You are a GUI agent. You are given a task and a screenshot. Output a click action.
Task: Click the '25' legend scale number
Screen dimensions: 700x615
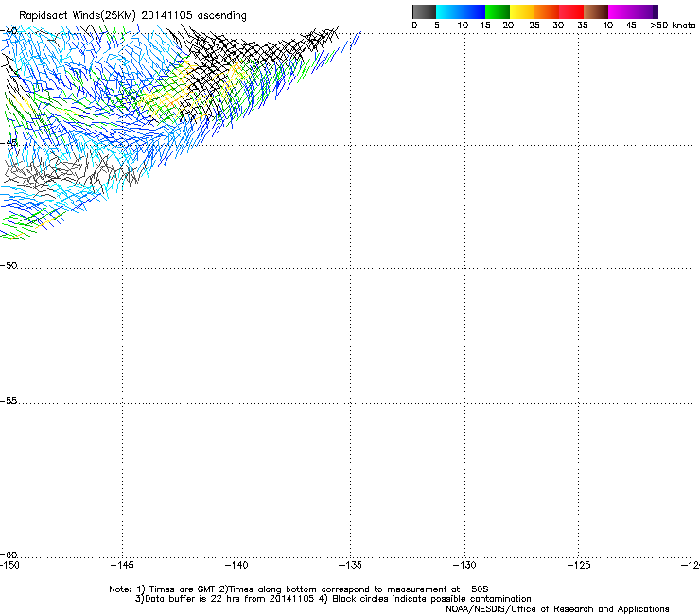click(x=534, y=26)
